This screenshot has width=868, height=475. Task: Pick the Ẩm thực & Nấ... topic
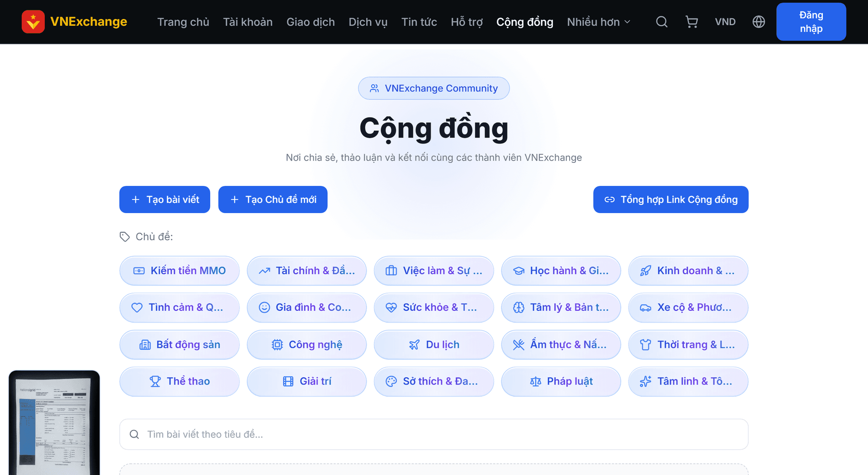coord(561,345)
